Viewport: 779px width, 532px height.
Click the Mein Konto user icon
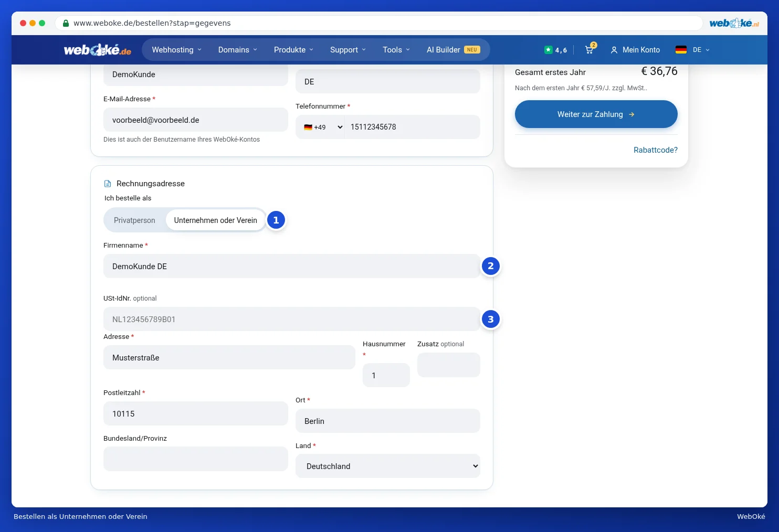(x=614, y=50)
